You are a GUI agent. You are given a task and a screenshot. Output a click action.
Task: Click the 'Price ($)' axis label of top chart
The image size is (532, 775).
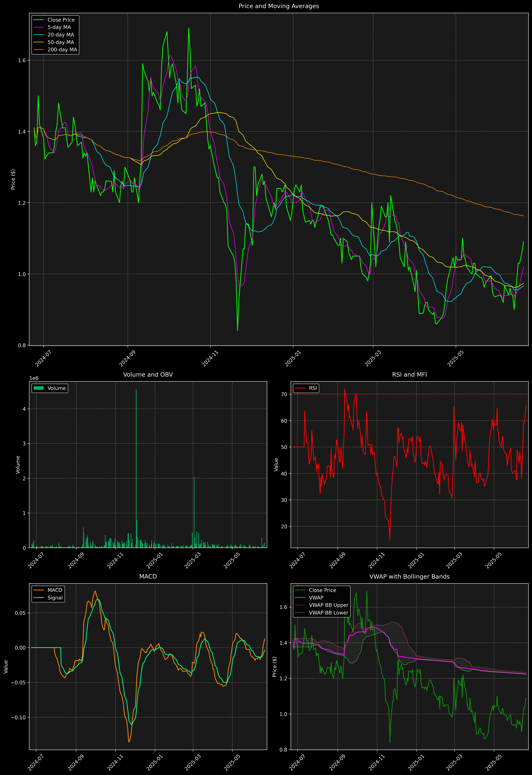(13, 179)
